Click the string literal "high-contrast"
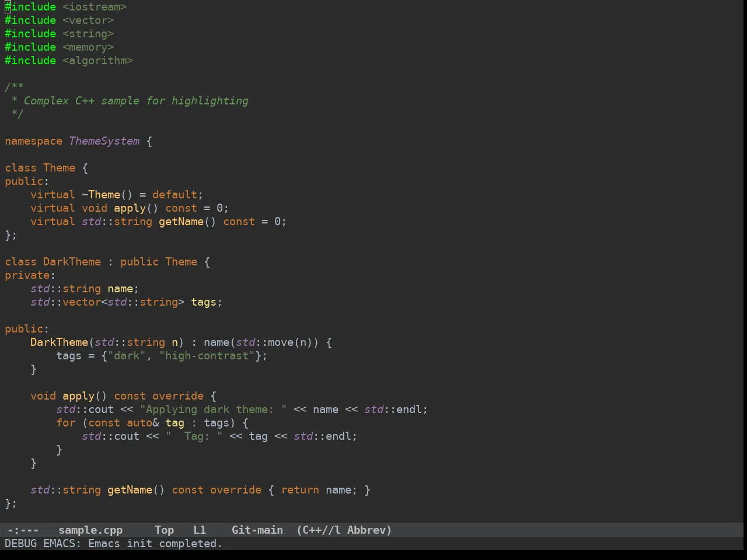This screenshot has height=560, width=747. (207, 356)
